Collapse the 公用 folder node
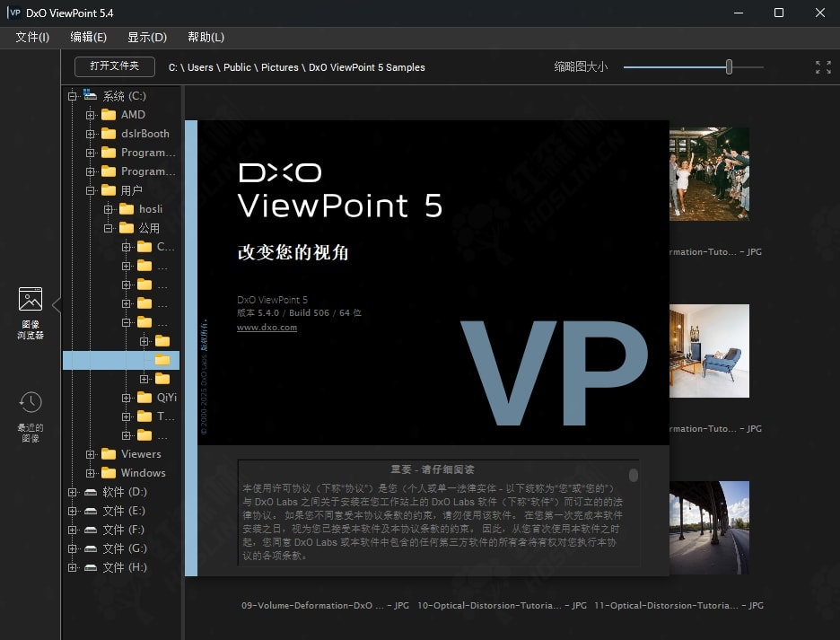This screenshot has height=640, width=840. [109, 228]
